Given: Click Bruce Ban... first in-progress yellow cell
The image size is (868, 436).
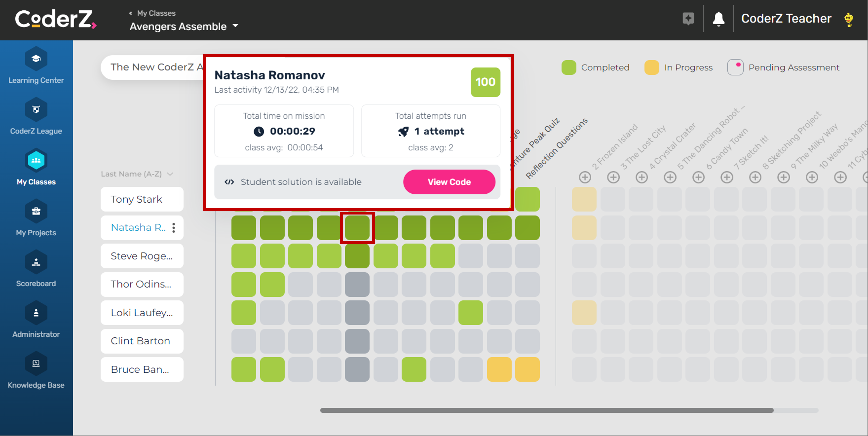Looking at the screenshot, I should coord(499,369).
